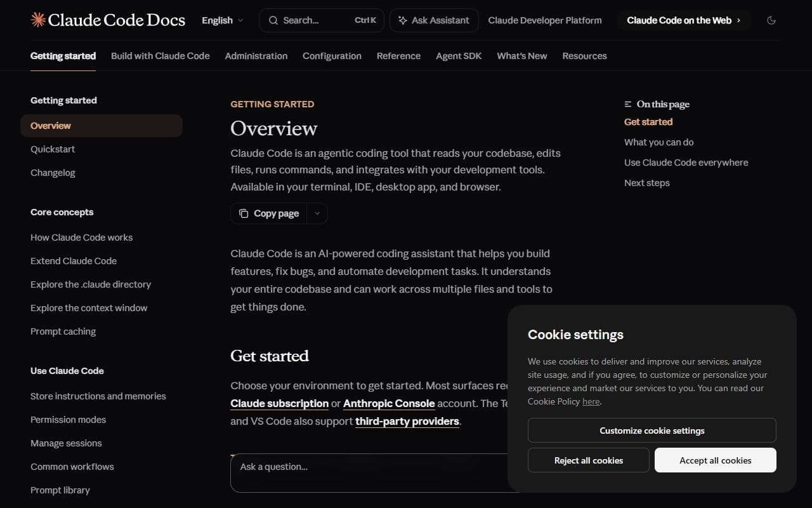The width and height of the screenshot is (812, 508).
Task: Follow the Anthropic Console link
Action: click(x=389, y=403)
